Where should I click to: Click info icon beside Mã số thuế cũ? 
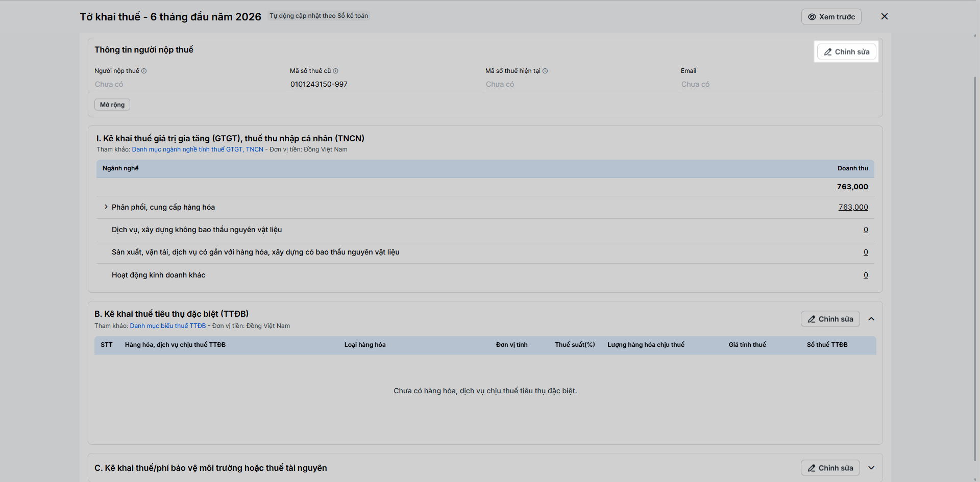point(335,71)
